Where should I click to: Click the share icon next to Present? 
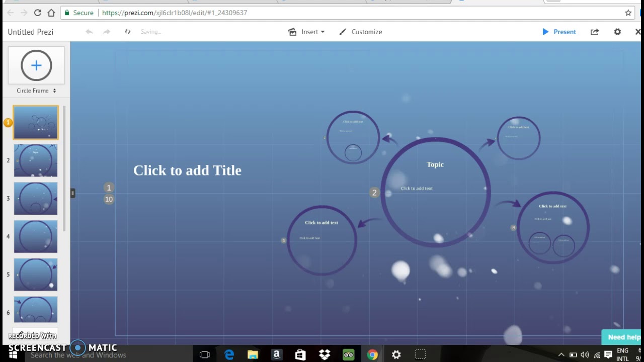tap(595, 32)
